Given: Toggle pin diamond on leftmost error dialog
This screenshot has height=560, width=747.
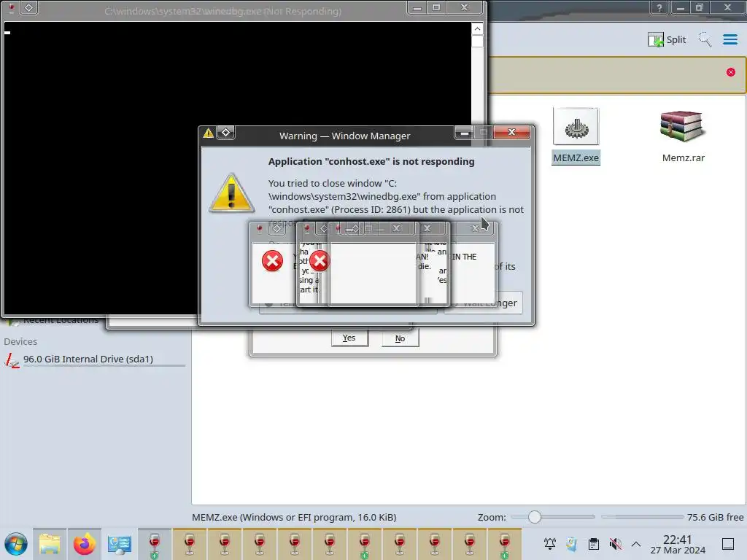Looking at the screenshot, I should click(x=276, y=228).
